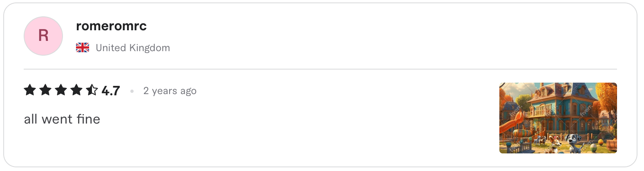Screen dimensions: 644x171
Task: Click the pink R avatar circle
Action: coord(43,36)
